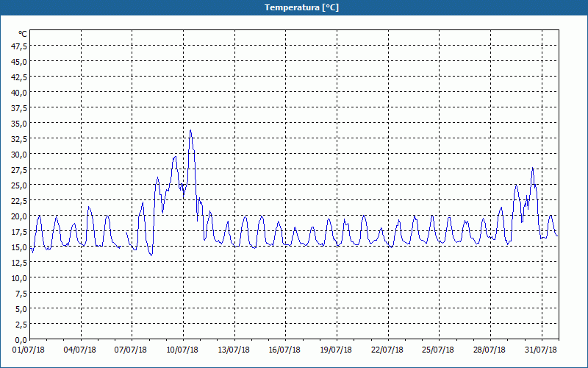
Task: Select the 27,5 y-axis label
Action: [x=20, y=170]
